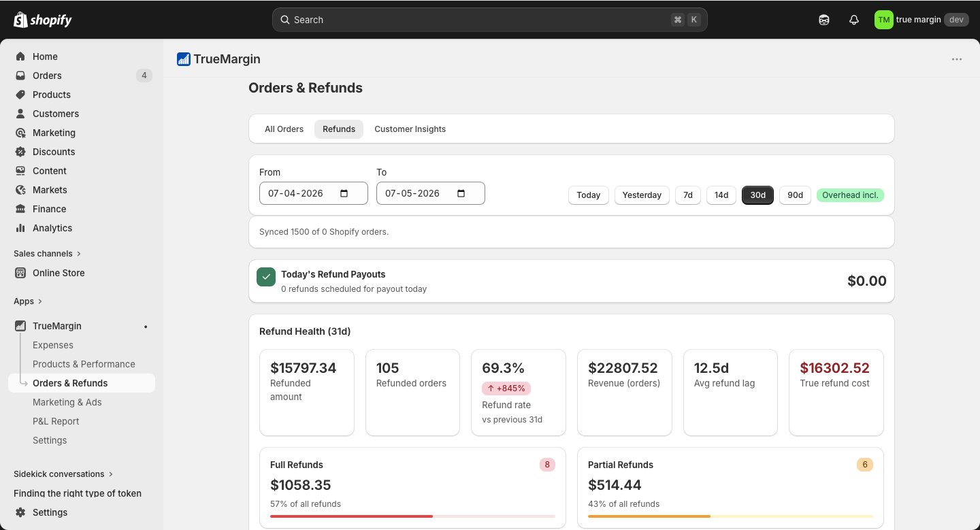Click the pin dot next to TrueMargin
The image size is (980, 530).
pos(146,327)
